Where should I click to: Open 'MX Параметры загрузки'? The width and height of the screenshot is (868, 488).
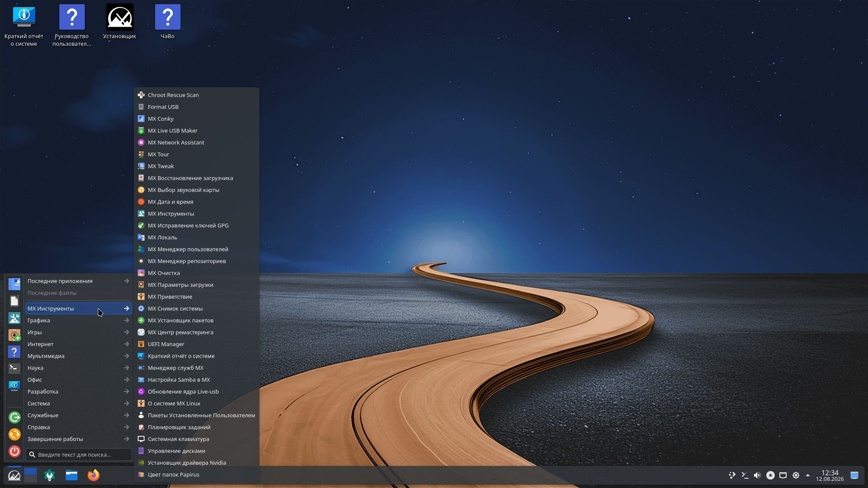[x=197, y=285]
